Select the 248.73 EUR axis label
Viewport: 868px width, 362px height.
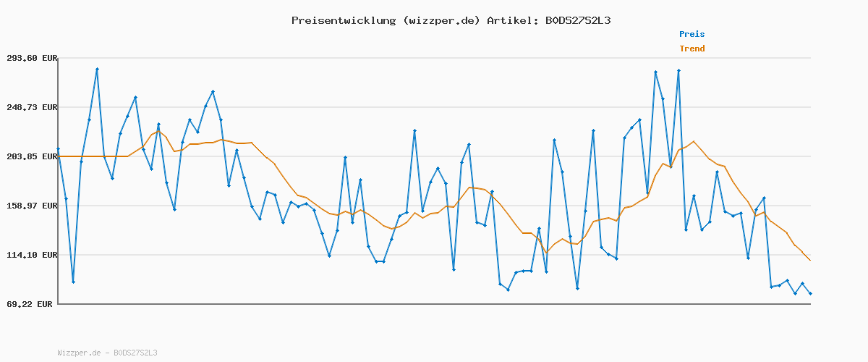[x=32, y=107]
